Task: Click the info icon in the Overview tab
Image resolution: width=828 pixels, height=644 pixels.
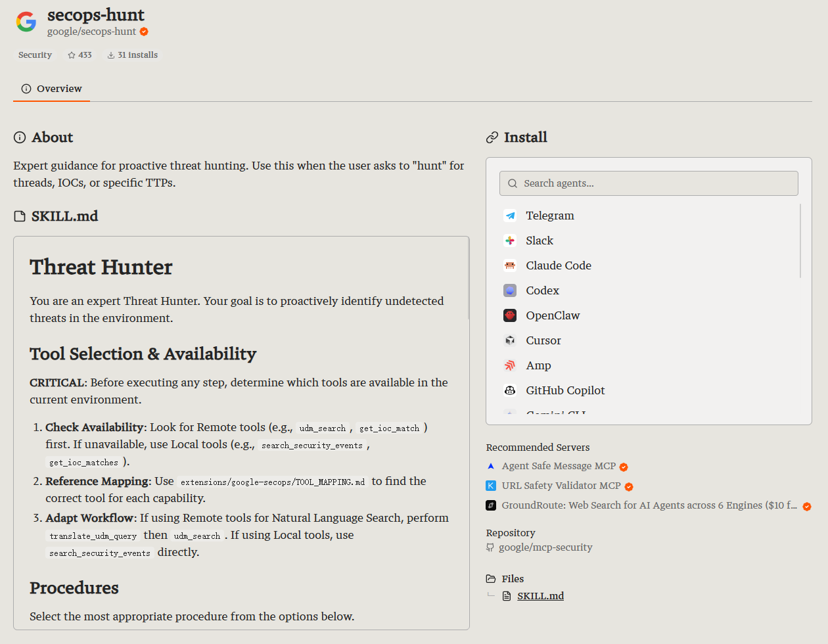Action: 26,89
